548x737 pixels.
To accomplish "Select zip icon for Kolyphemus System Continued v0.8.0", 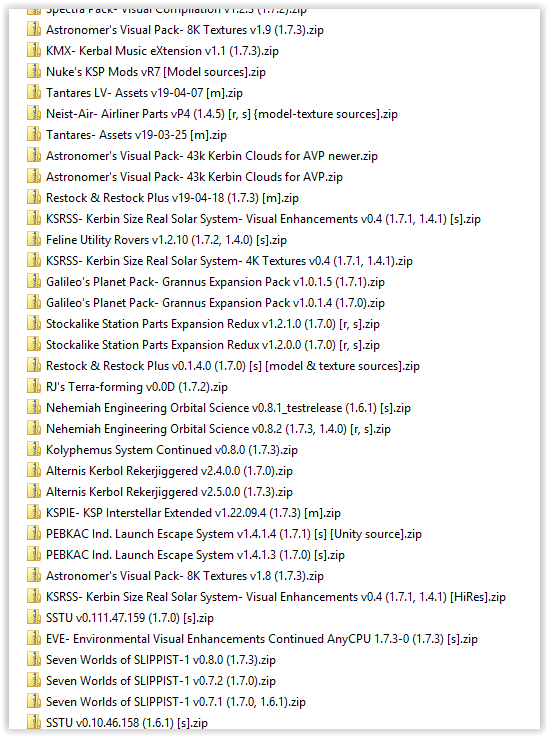I will pos(34,450).
